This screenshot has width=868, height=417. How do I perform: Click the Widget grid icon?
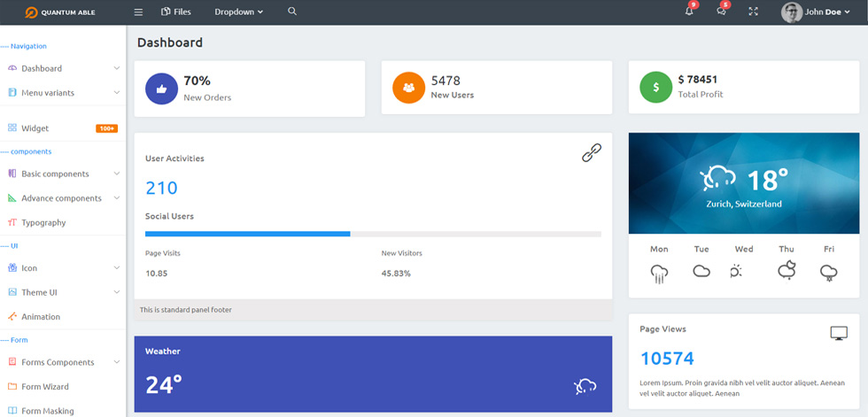(12, 127)
